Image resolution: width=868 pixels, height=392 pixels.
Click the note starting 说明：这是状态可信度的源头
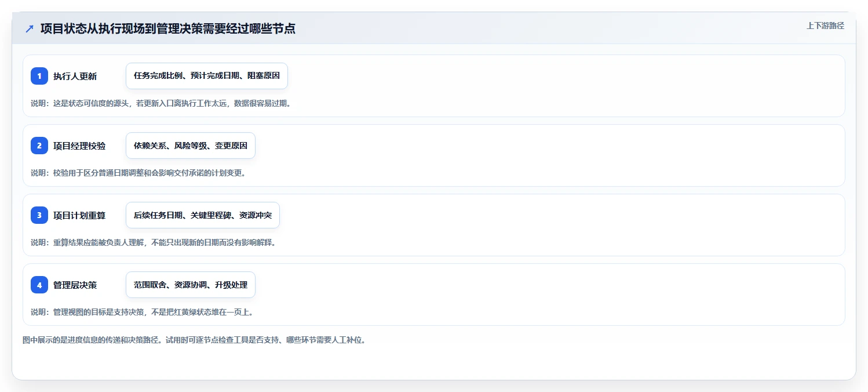click(161, 103)
